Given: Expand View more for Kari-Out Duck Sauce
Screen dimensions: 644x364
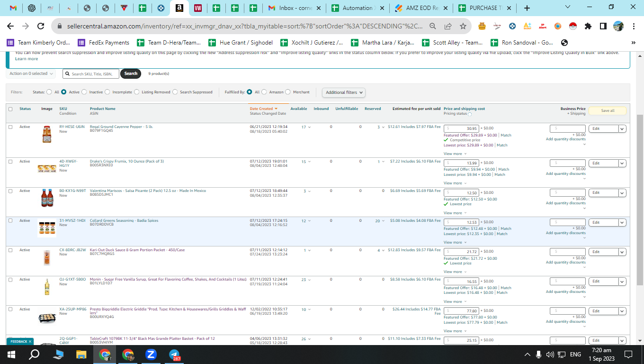Looking at the screenshot, I should [x=455, y=272].
